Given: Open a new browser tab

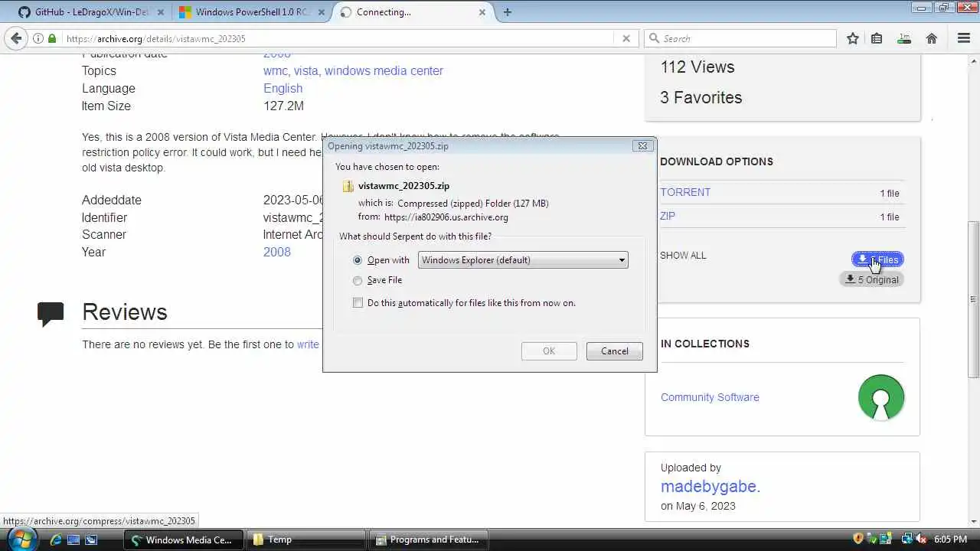Looking at the screenshot, I should click(508, 11).
